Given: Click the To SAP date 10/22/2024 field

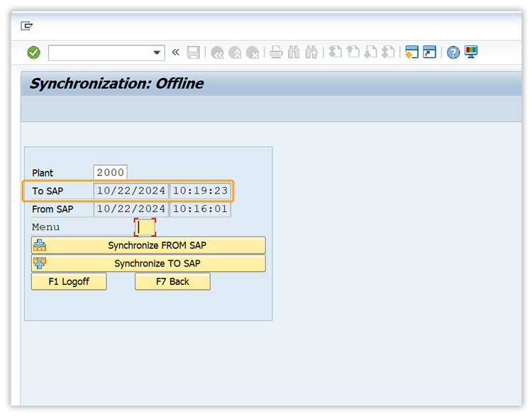Looking at the screenshot, I should click(x=131, y=191).
